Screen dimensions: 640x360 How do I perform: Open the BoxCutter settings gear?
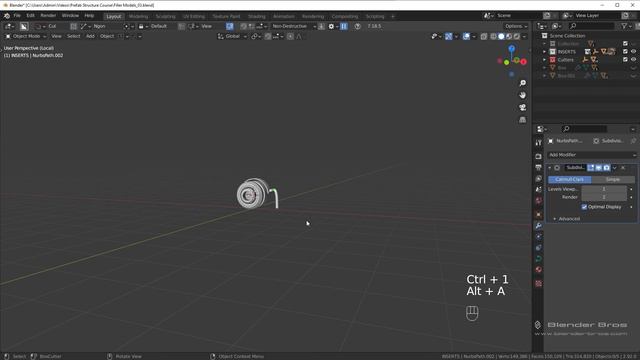pyautogui.click(x=331, y=26)
